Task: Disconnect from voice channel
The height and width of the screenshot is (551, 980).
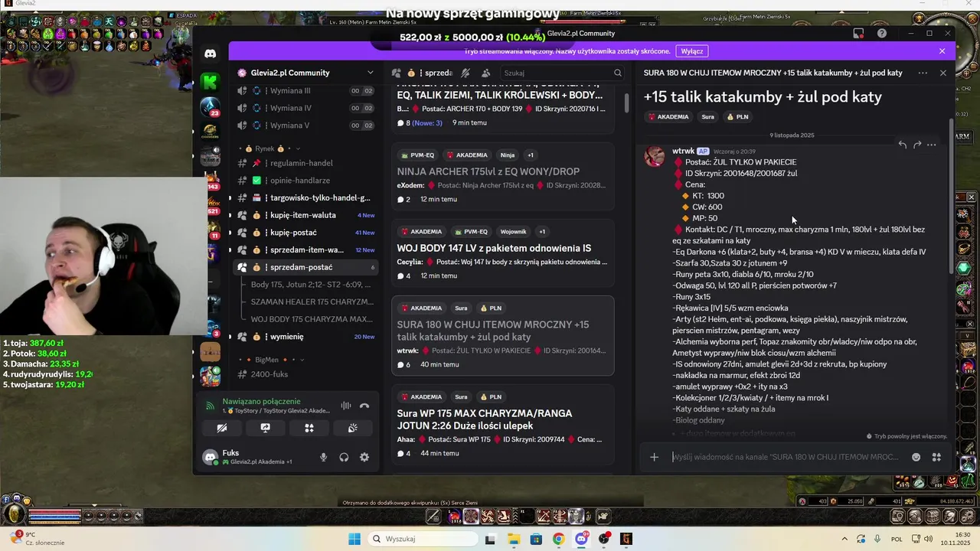Action: tap(364, 406)
